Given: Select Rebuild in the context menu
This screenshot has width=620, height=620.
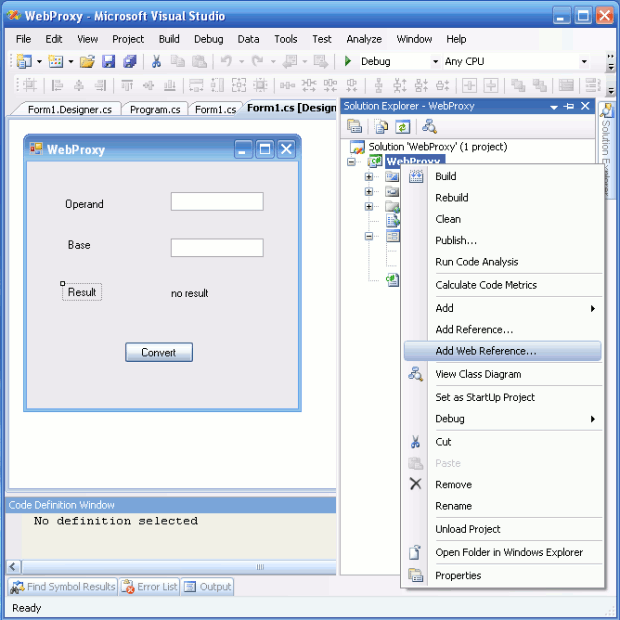Looking at the screenshot, I should pyautogui.click(x=452, y=198).
